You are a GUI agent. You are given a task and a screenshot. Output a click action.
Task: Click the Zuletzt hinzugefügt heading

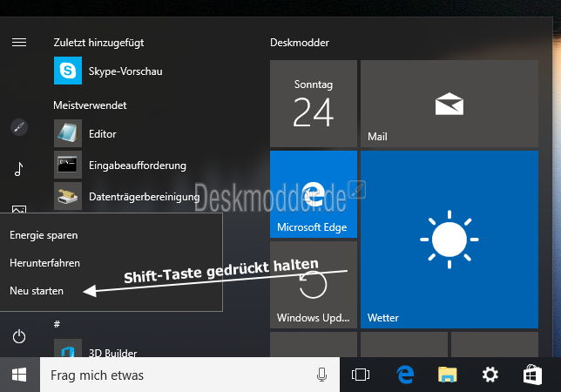click(x=98, y=43)
